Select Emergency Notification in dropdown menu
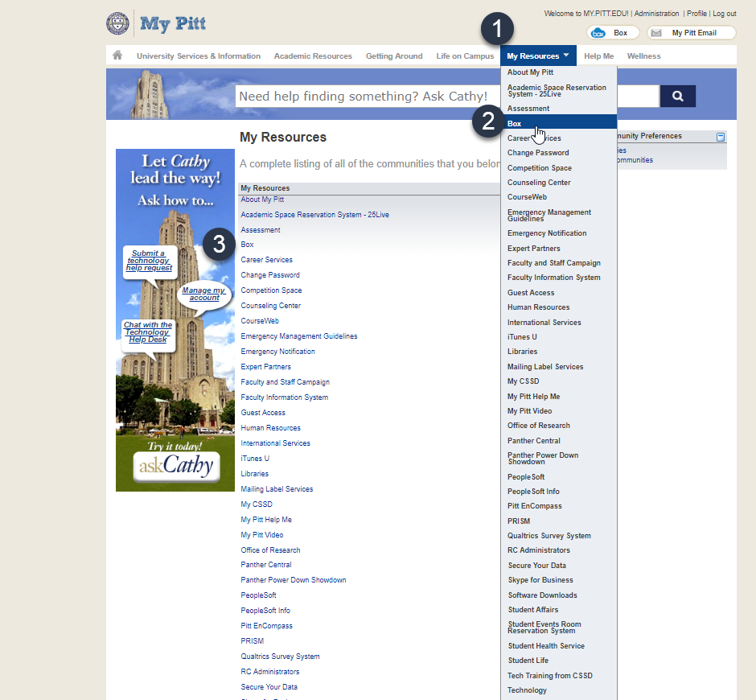This screenshot has width=756, height=700. 547,233
